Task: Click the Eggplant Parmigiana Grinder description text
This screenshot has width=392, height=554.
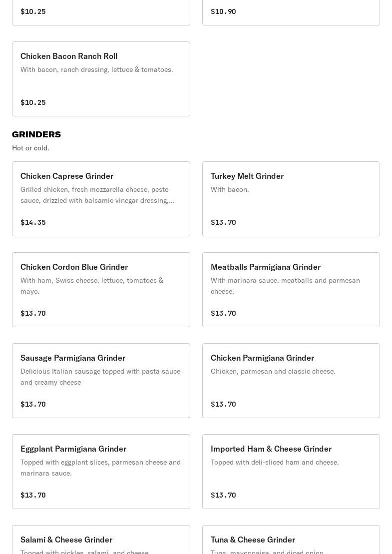Action: (x=100, y=468)
